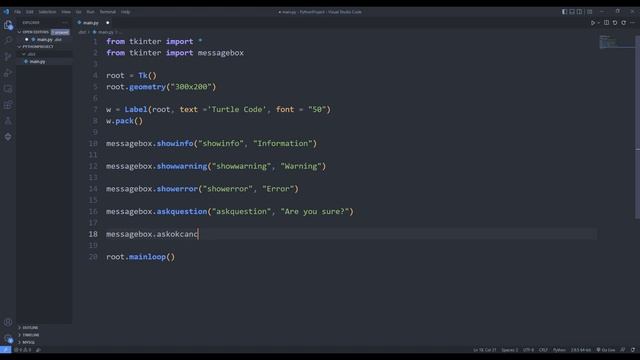Open the Remote Explorer view
The image size is (640, 360).
[x=8, y=89]
